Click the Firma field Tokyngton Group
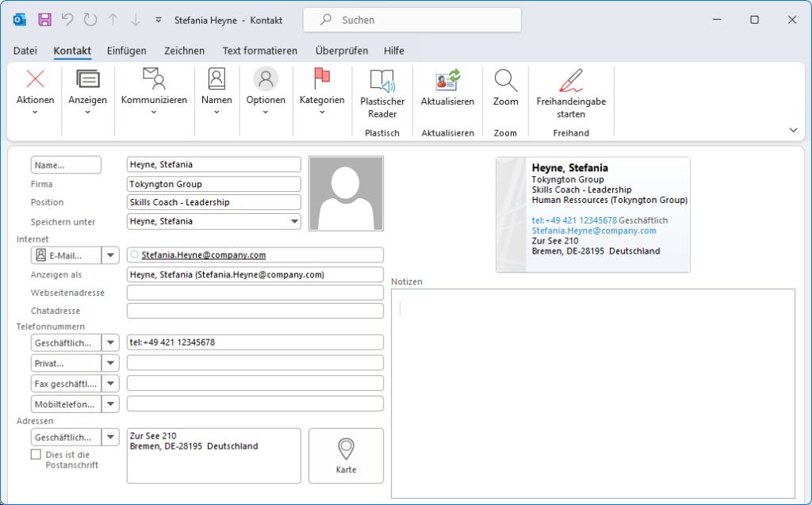This screenshot has width=812, height=505. tap(214, 184)
